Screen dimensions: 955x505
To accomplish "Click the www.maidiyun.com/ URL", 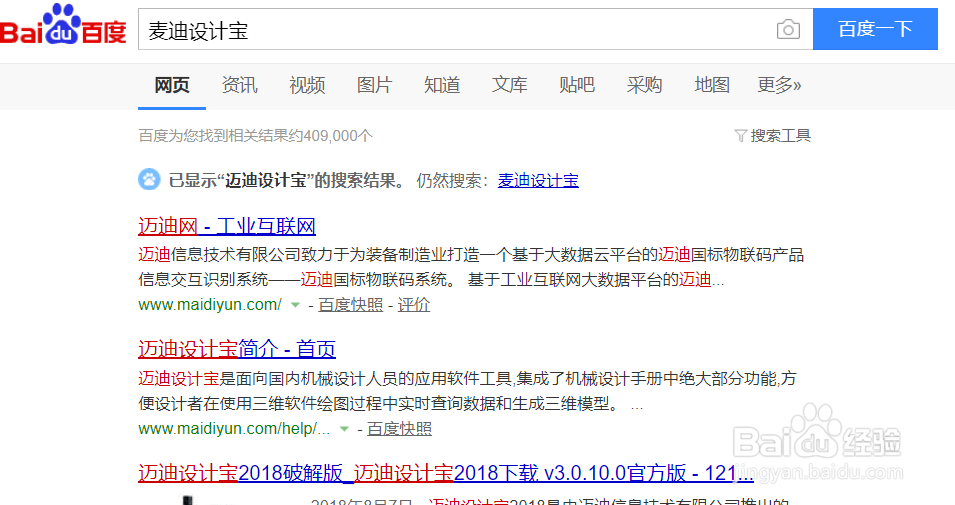I will click(210, 305).
